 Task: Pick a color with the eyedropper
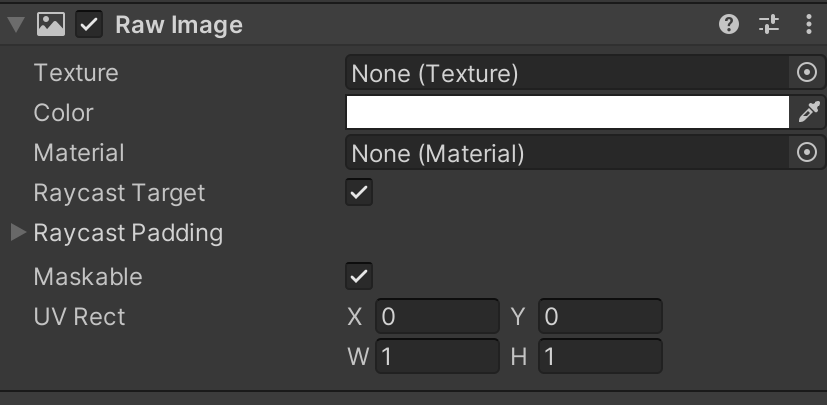click(x=808, y=113)
